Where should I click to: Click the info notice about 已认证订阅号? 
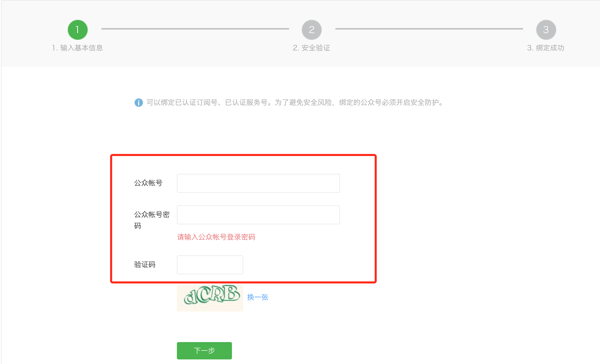point(295,102)
